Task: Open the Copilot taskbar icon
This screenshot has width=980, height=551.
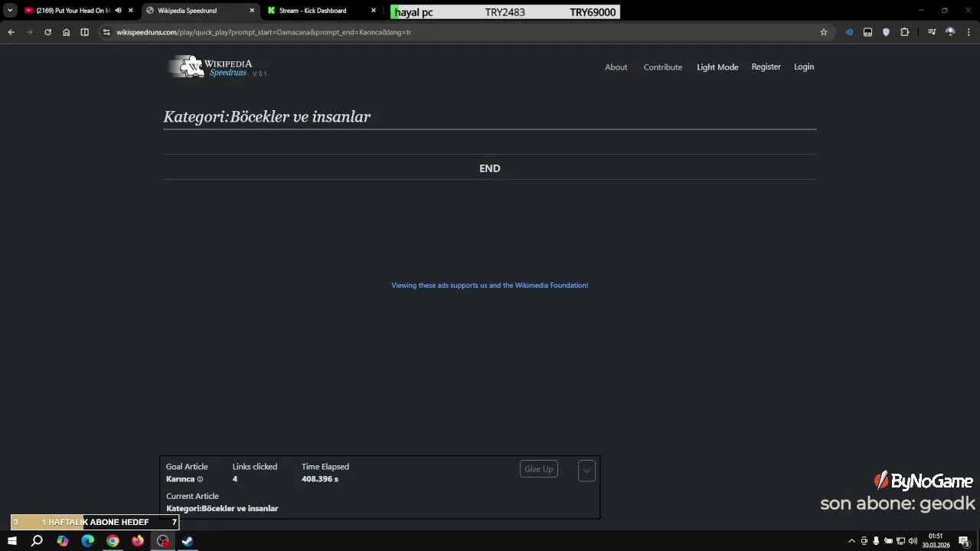Action: coord(63,541)
